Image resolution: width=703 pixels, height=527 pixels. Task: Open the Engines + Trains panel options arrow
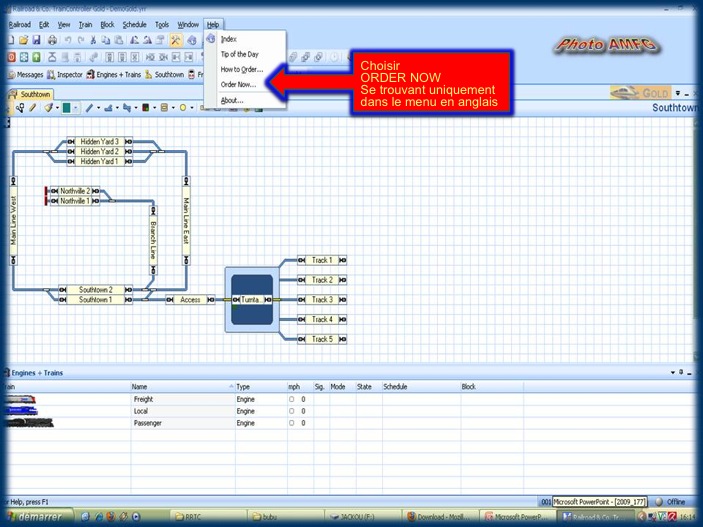click(673, 373)
